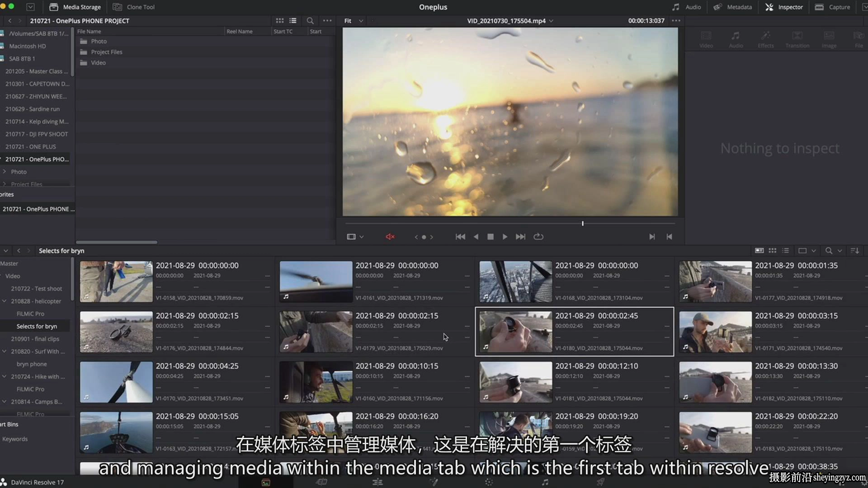
Task: Click the media storage horizontal scrollbar
Action: click(117, 242)
